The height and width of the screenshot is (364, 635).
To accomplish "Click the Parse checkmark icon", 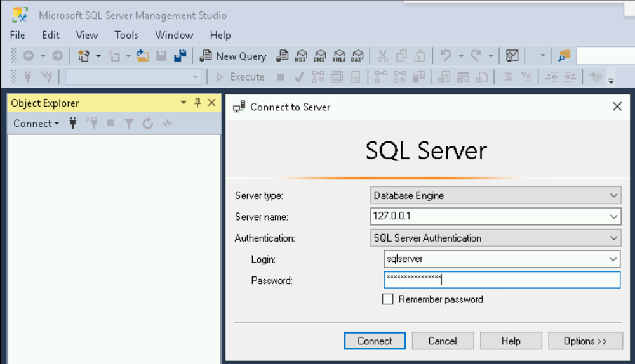I will 299,77.
